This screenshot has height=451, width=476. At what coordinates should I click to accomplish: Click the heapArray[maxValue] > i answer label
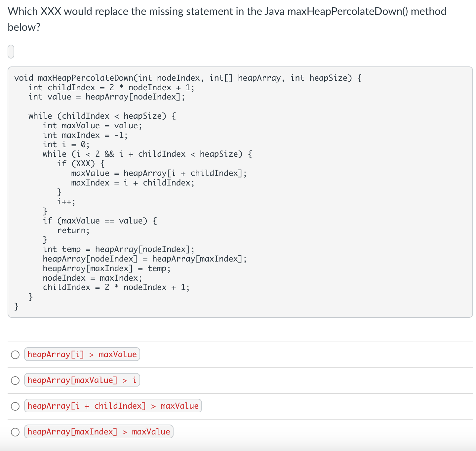[82, 380]
